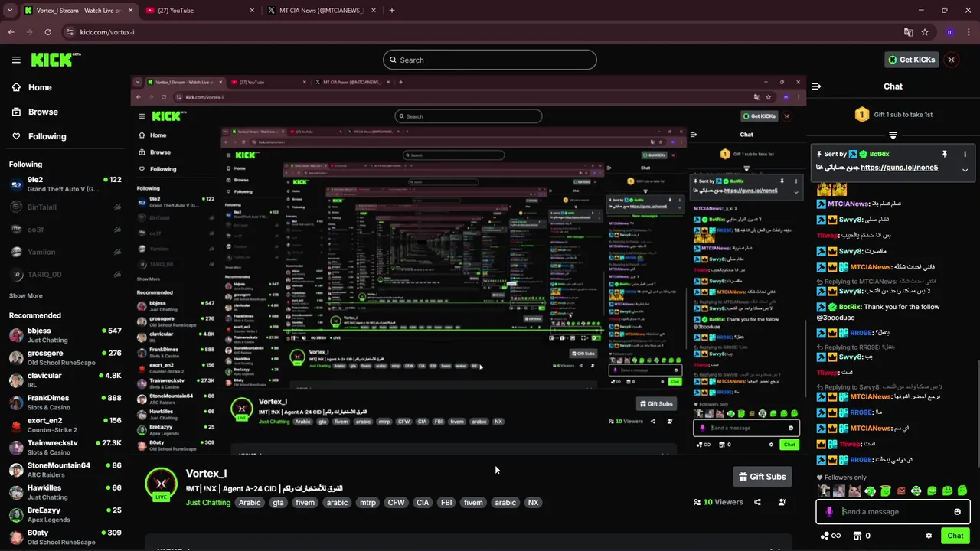The height and width of the screenshot is (551, 980).
Task: Reload the current page
Action: pos(47,32)
